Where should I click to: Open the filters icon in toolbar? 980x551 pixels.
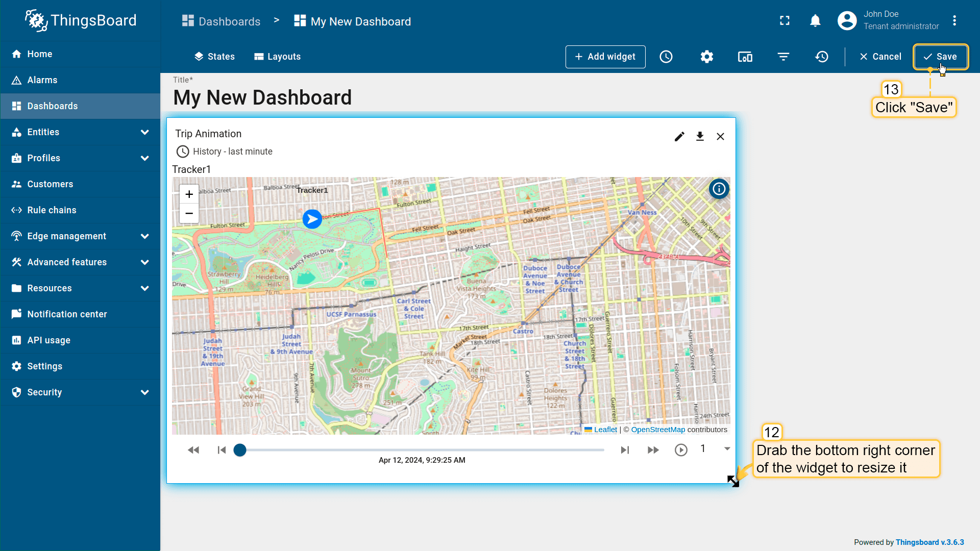pyautogui.click(x=783, y=57)
